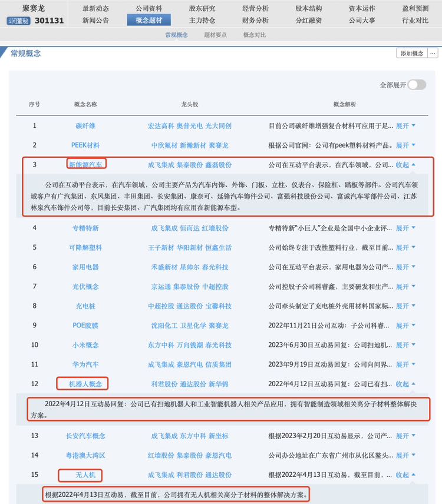The height and width of the screenshot is (504, 442).
Task: Switch to the 概念对比 sub-tab
Action: (x=255, y=35)
